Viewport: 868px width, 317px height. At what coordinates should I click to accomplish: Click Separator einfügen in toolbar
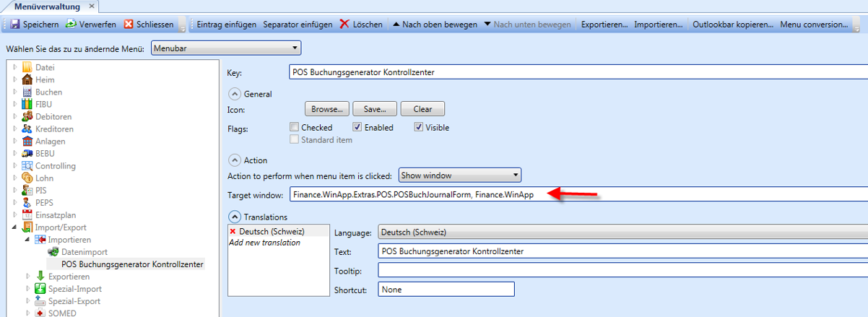tap(298, 25)
